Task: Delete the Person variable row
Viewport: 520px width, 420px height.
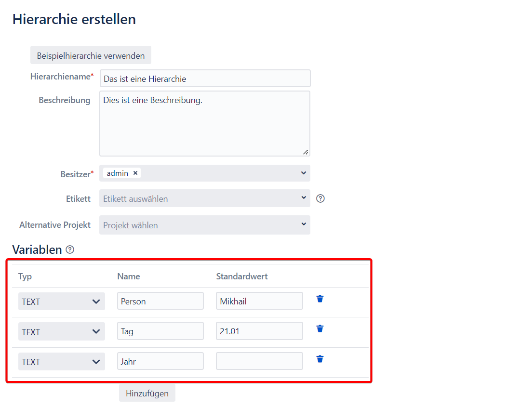Action: (320, 299)
